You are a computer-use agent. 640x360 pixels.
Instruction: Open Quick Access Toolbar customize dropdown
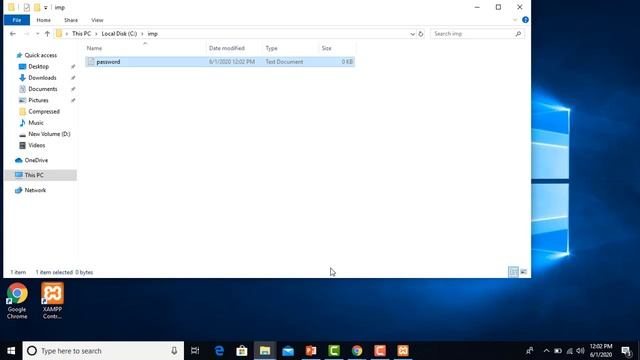coord(45,8)
